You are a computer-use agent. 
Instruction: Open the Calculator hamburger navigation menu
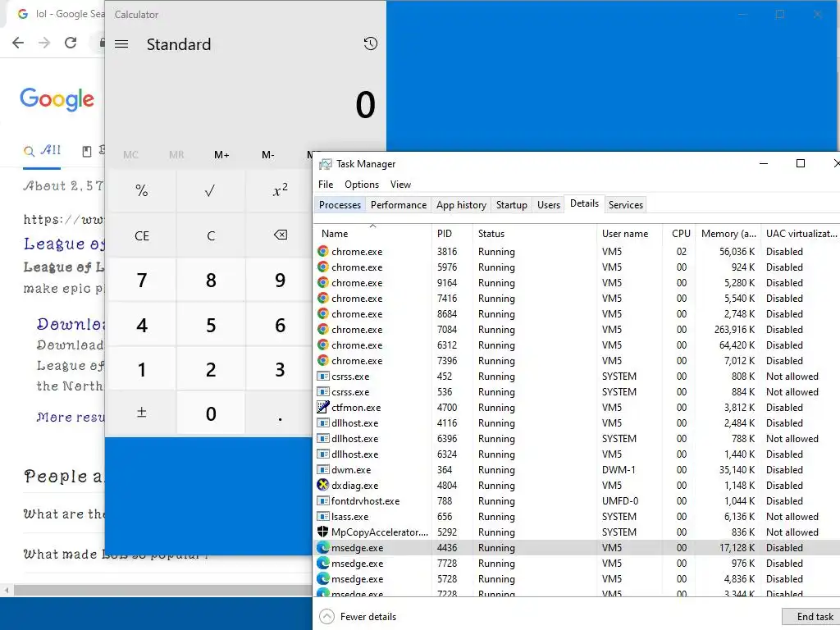(121, 44)
